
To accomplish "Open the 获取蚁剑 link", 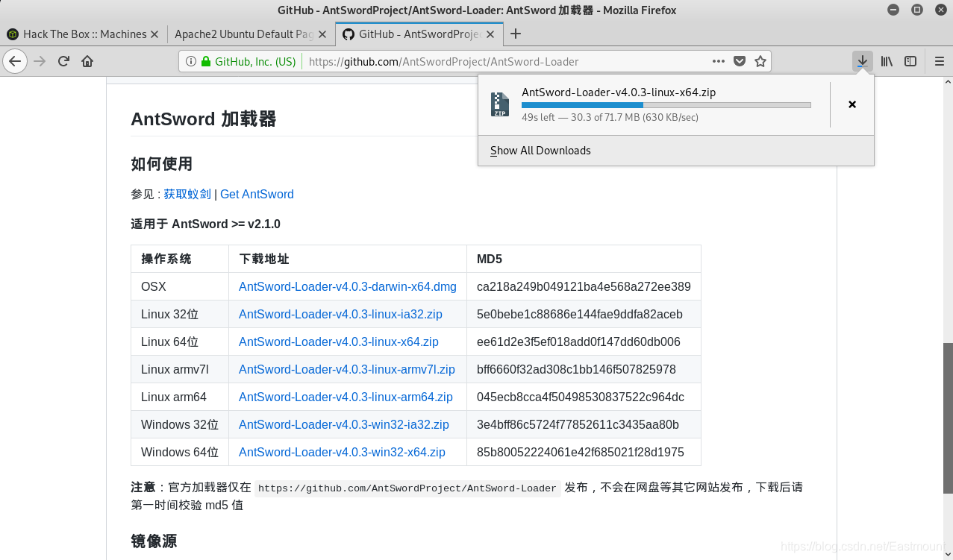I will (x=187, y=194).
